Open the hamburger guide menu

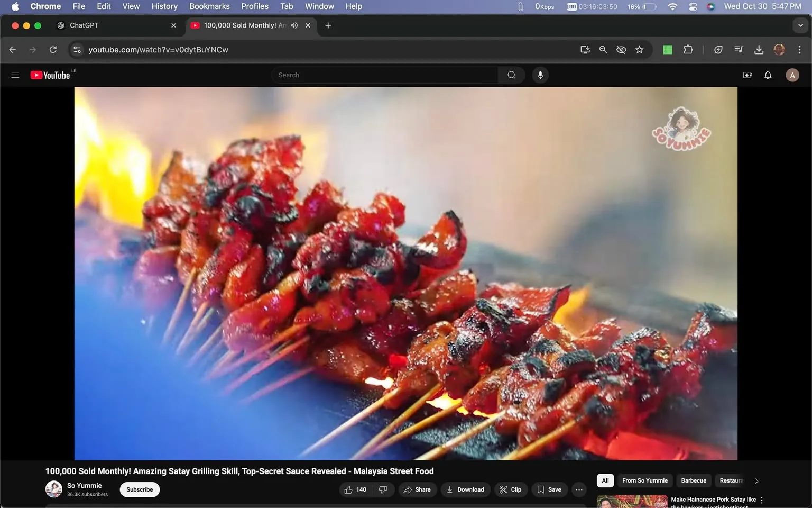[15, 75]
